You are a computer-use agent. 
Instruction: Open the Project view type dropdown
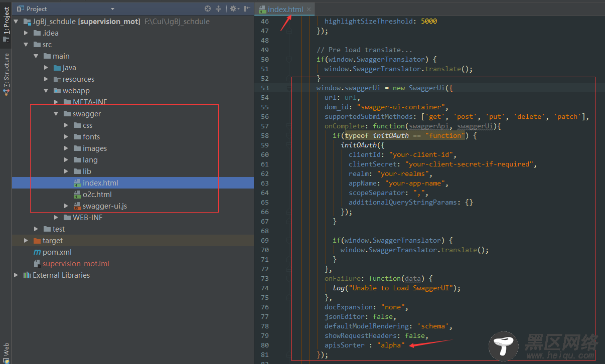coord(112,9)
